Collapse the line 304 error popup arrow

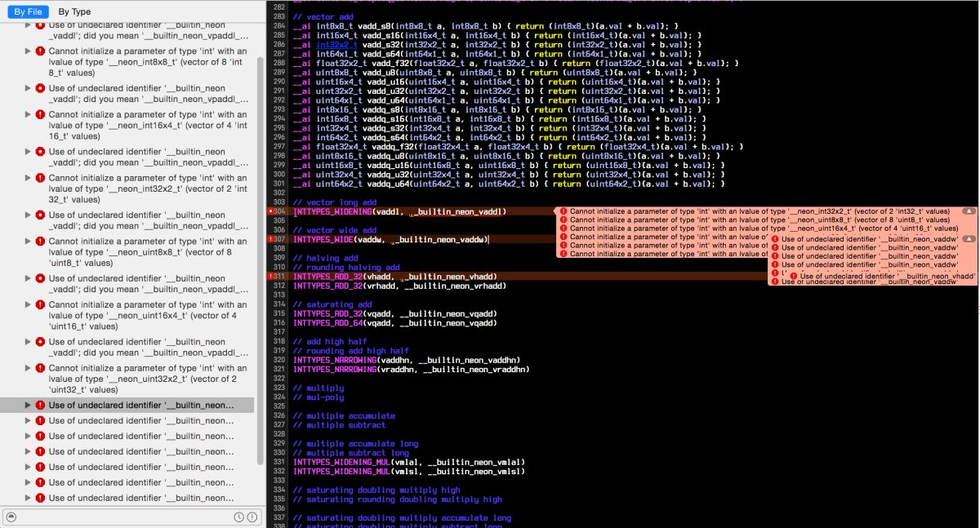tap(969, 211)
